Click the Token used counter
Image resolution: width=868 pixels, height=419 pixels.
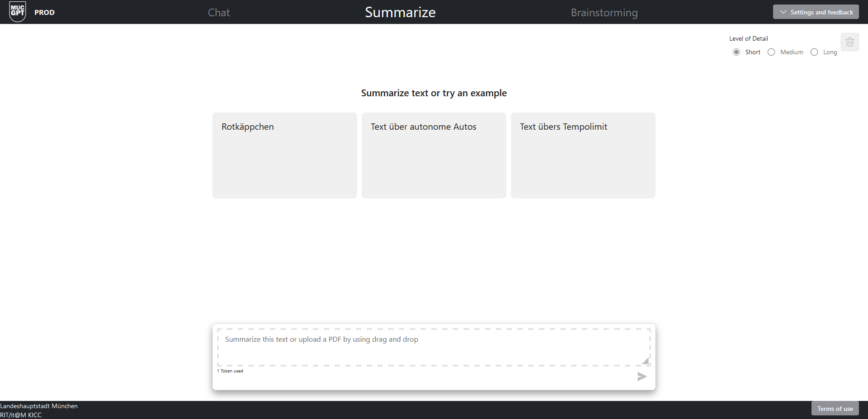(230, 371)
